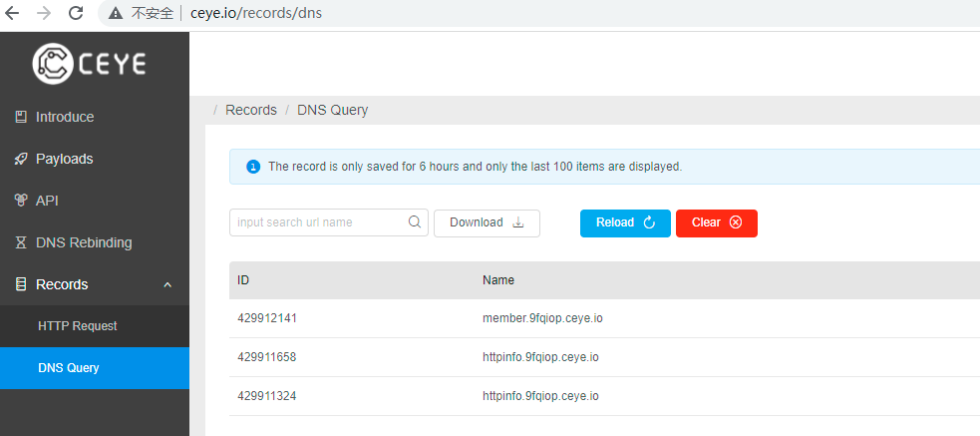The width and height of the screenshot is (980, 436).
Task: Click Records in the breadcrumb
Action: click(251, 110)
